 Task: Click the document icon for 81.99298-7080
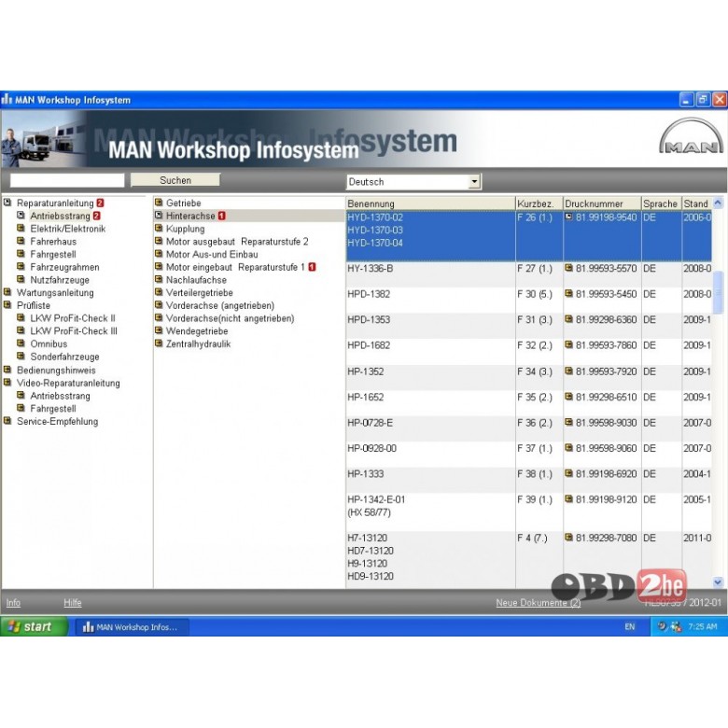(x=568, y=538)
